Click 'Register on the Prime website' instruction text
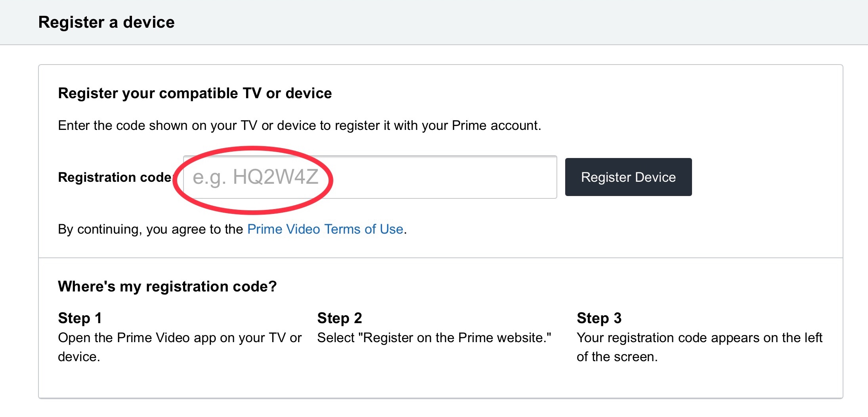Viewport: 868px width, 417px height. [434, 338]
